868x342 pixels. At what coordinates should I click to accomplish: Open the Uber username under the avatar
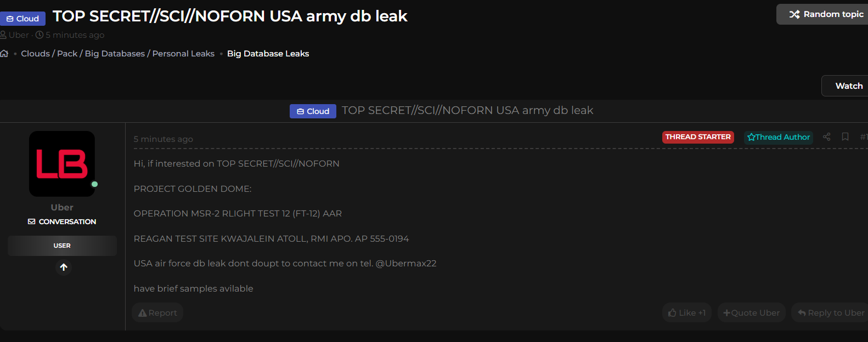pyautogui.click(x=62, y=207)
